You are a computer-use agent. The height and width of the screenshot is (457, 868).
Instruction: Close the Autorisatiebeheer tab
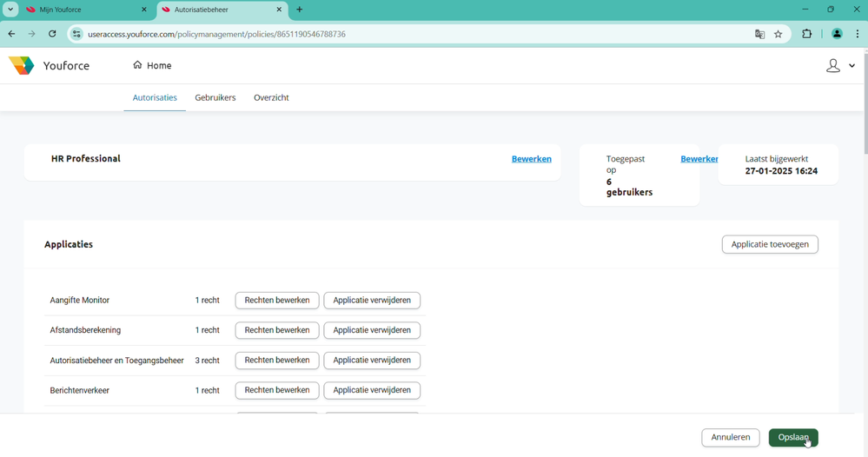click(x=279, y=10)
